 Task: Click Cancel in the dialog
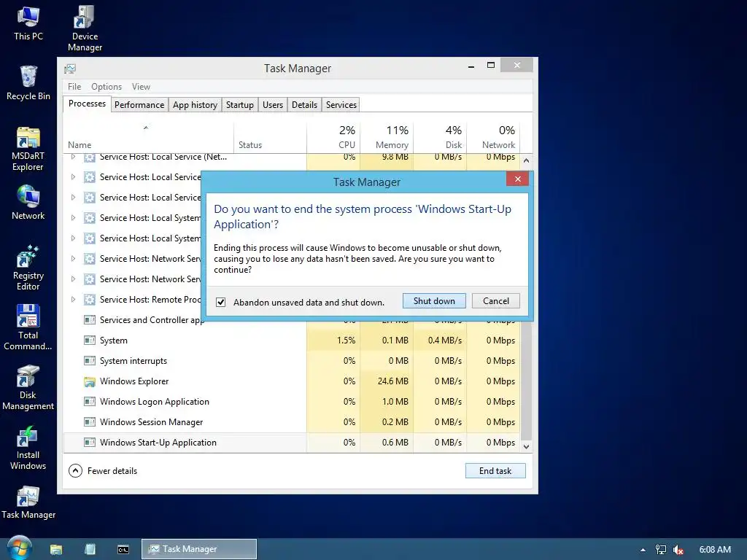point(496,301)
